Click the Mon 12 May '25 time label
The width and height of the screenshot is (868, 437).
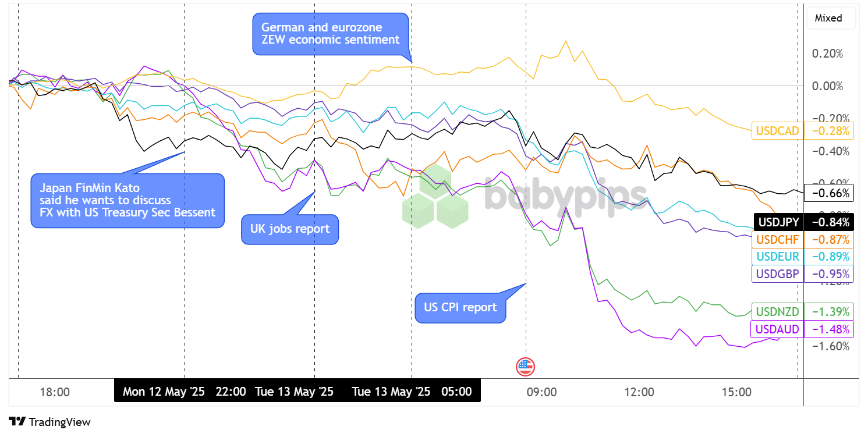pyautogui.click(x=163, y=392)
